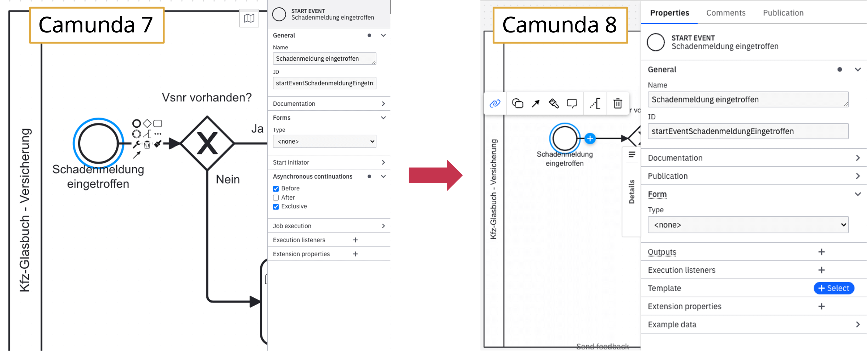Screen dimensions: 868x351
Task: Click blue plus append button on Camunda 8 start event
Action: 590,138
